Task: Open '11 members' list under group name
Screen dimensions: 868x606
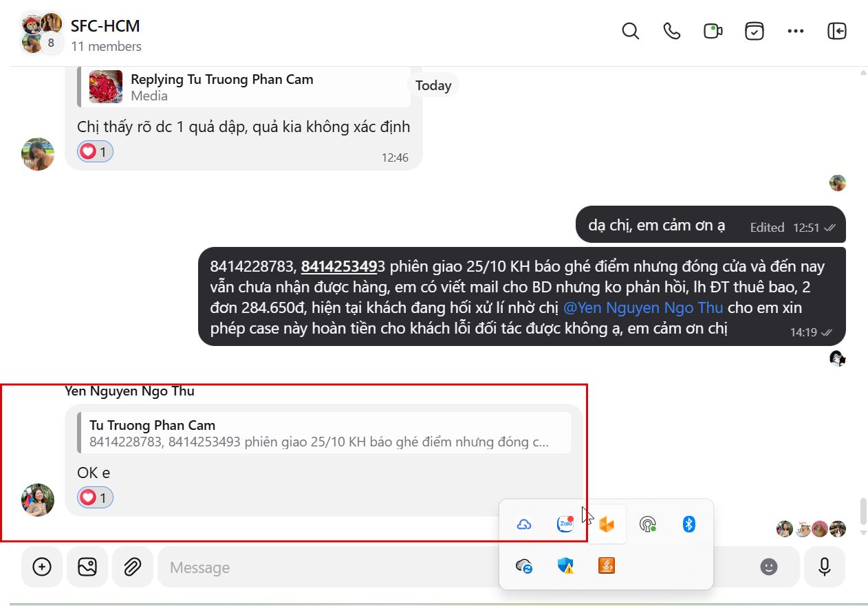Action: pos(106,46)
